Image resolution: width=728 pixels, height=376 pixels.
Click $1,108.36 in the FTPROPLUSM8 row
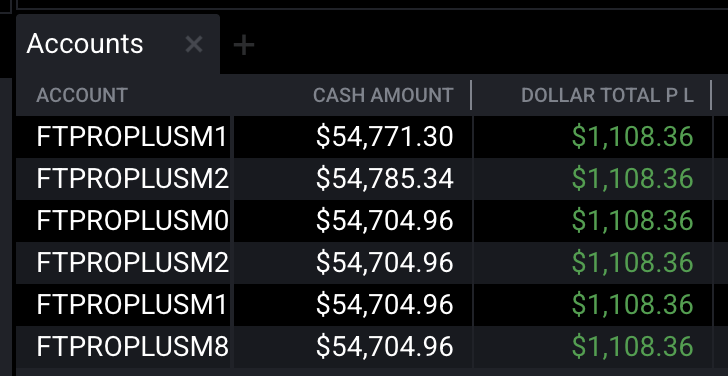click(632, 347)
